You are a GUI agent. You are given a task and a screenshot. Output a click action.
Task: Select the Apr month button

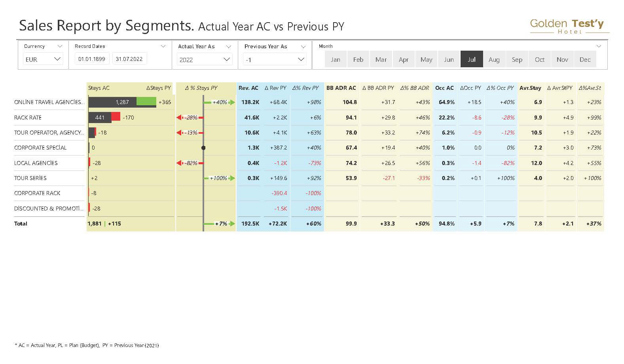(x=404, y=59)
